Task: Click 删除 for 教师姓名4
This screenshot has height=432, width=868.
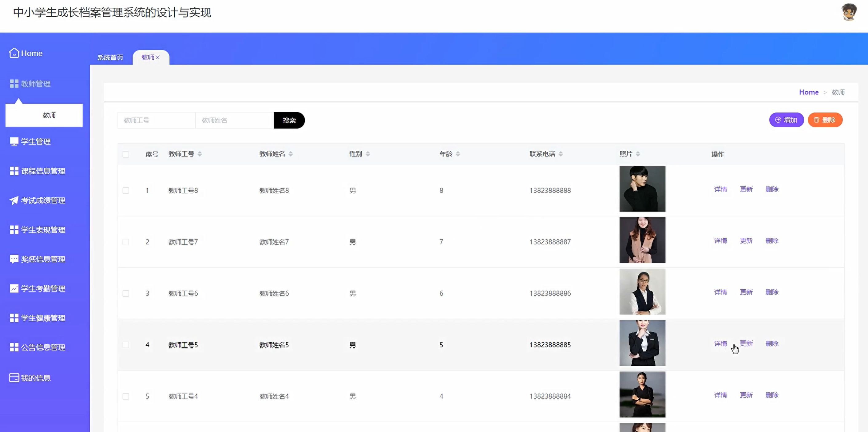Action: click(772, 395)
